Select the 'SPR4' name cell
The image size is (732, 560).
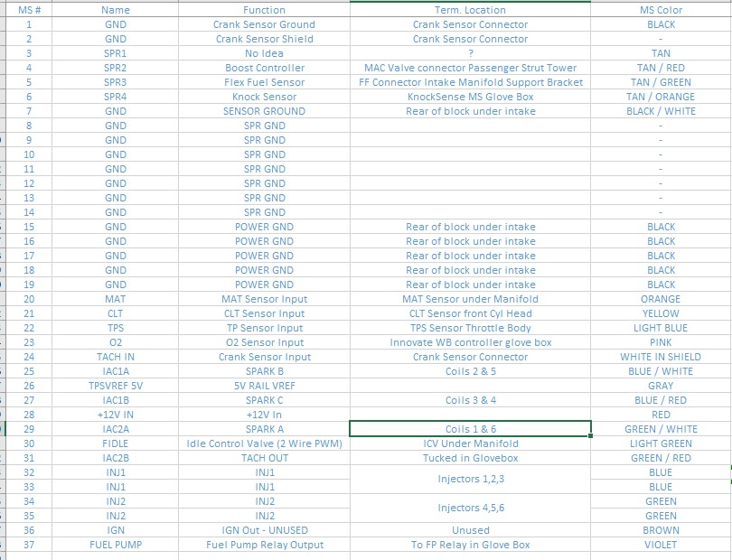pos(116,97)
